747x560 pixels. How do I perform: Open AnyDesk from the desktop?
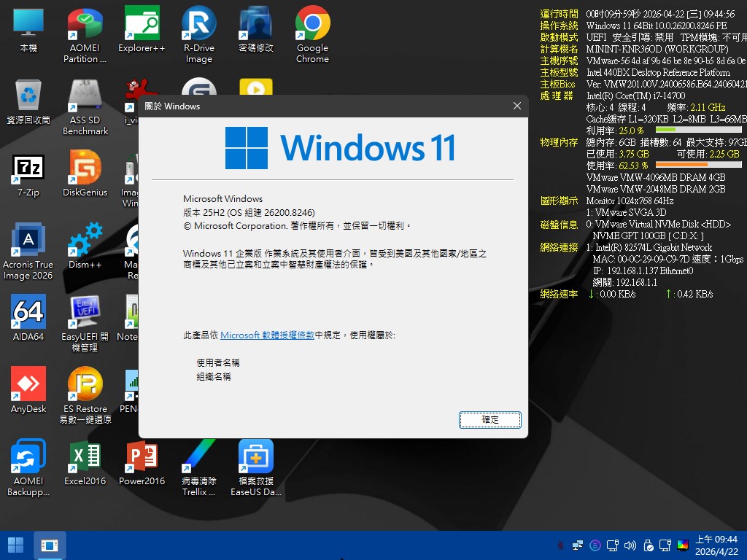(28, 384)
